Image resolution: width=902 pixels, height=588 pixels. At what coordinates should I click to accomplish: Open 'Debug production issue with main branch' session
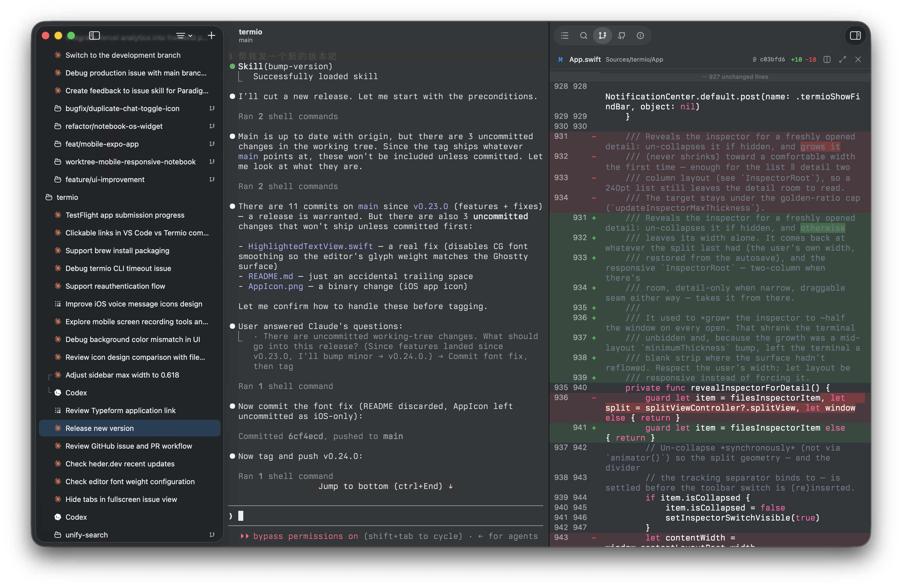pyautogui.click(x=130, y=73)
